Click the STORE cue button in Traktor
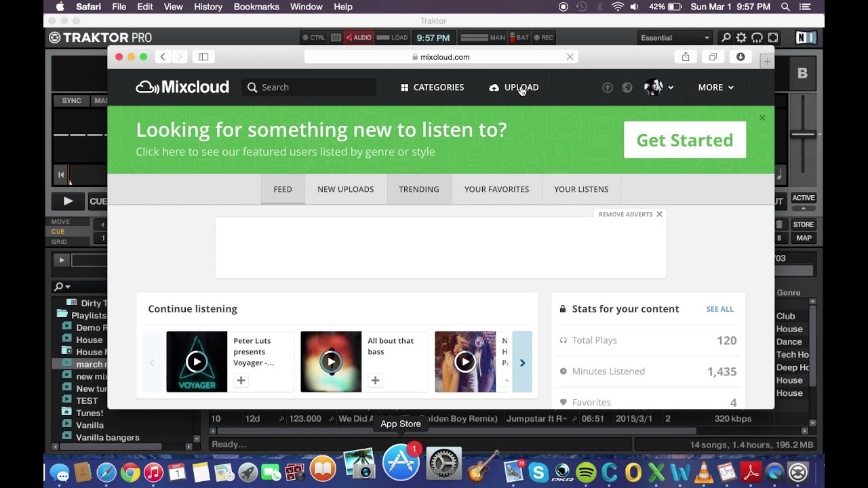This screenshot has height=488, width=868. tap(804, 224)
